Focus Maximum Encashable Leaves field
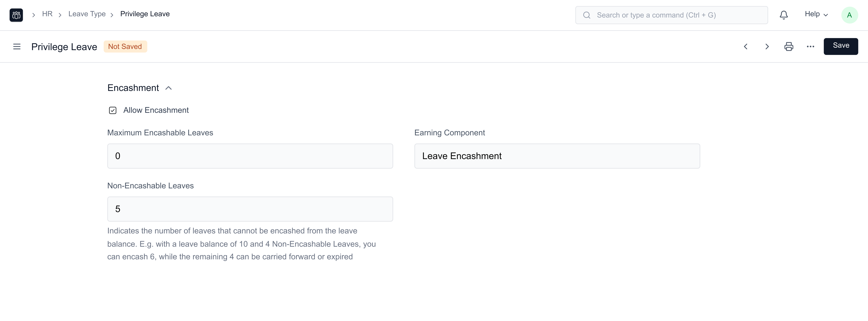 [250, 156]
